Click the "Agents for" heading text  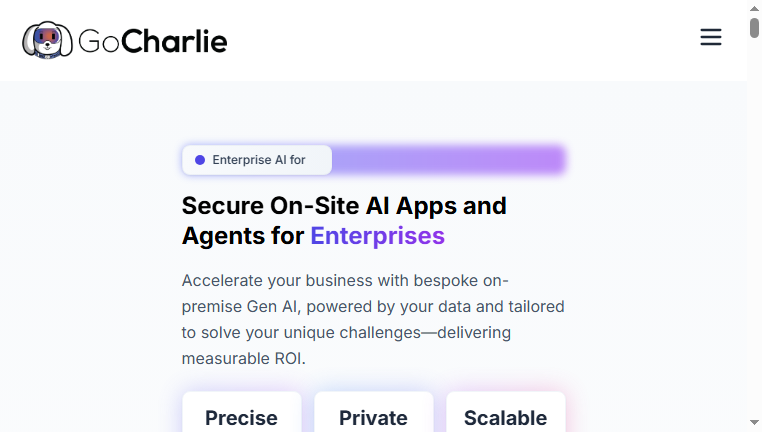[x=243, y=236]
